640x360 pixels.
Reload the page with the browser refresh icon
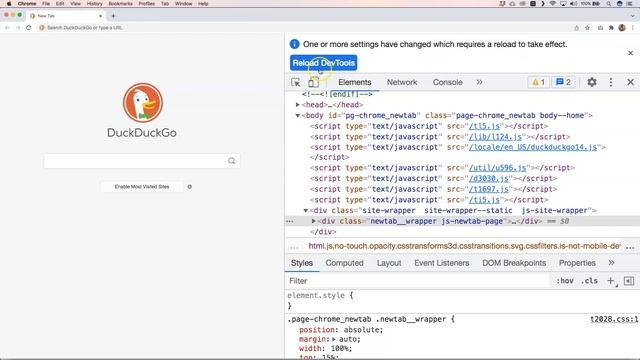29,28
